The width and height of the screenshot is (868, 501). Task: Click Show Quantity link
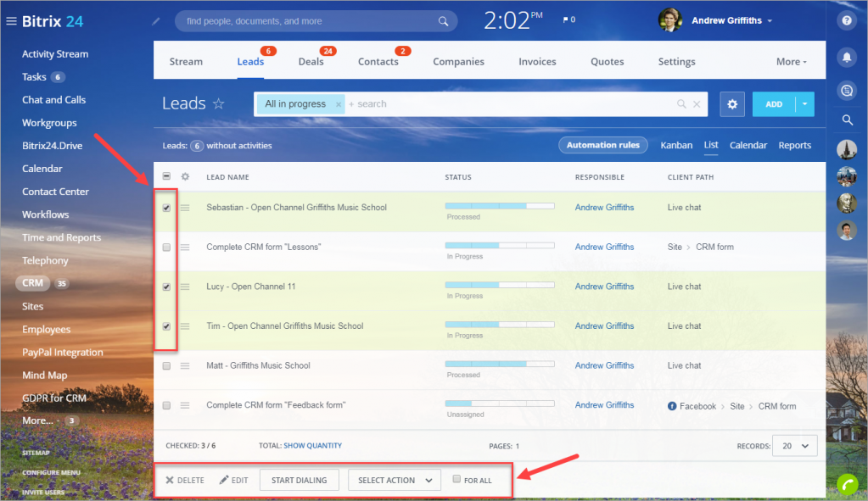(313, 446)
